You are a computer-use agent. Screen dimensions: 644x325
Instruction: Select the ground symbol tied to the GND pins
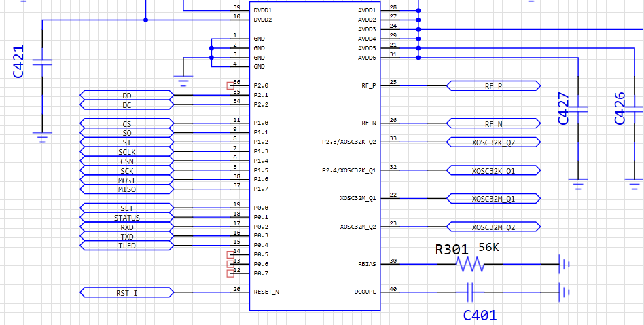point(183,81)
